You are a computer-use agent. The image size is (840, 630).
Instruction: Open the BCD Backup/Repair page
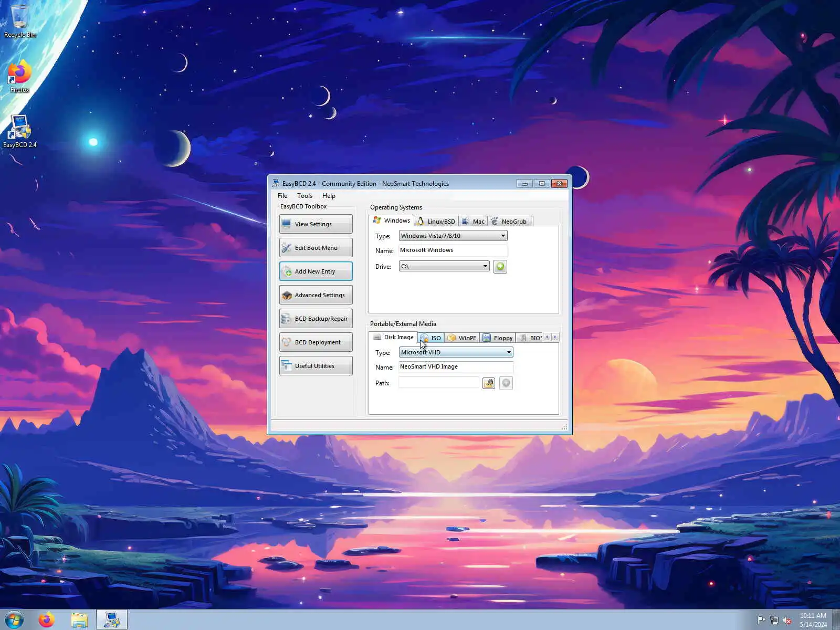(x=316, y=319)
